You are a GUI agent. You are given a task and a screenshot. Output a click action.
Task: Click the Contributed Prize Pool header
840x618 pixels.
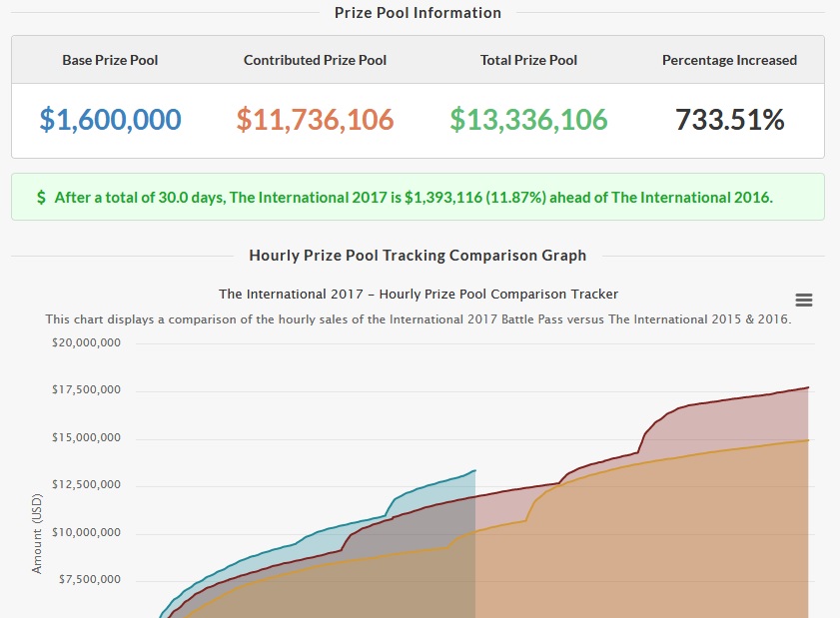(x=315, y=60)
